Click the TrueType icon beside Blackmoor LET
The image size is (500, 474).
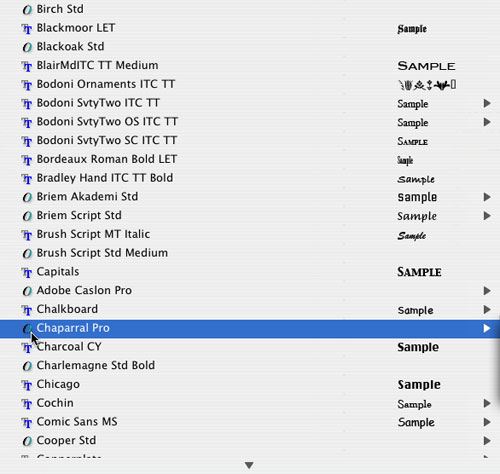click(x=27, y=29)
